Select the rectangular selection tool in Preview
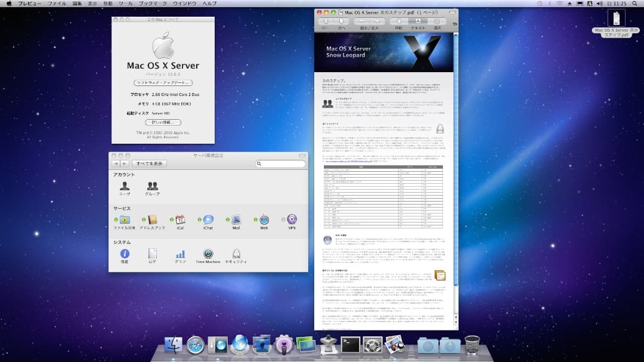 pyautogui.click(x=437, y=21)
